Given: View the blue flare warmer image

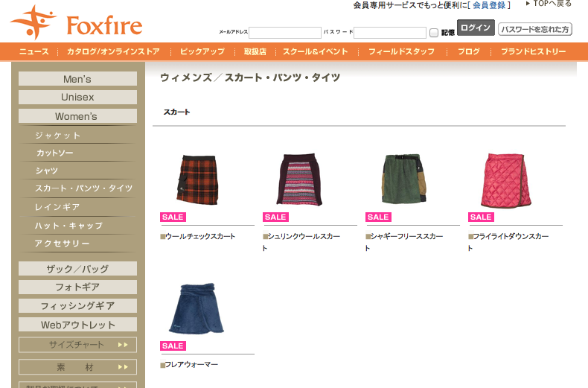Looking at the screenshot, I should [196, 308].
